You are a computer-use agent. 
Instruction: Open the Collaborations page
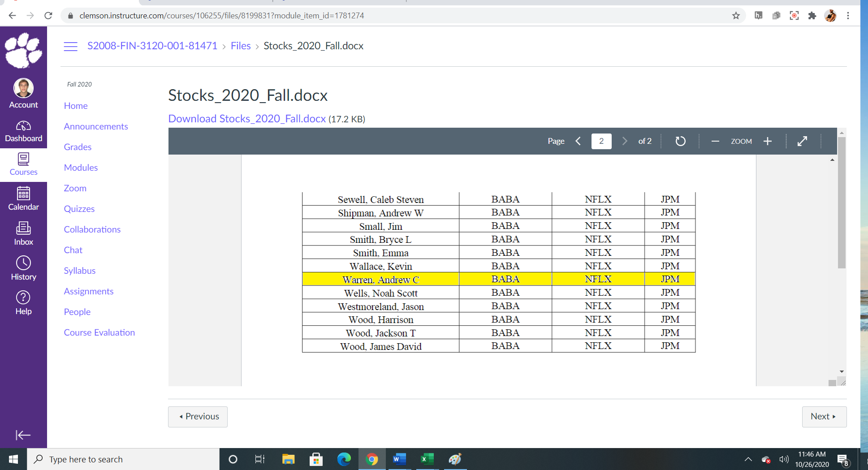tap(92, 229)
